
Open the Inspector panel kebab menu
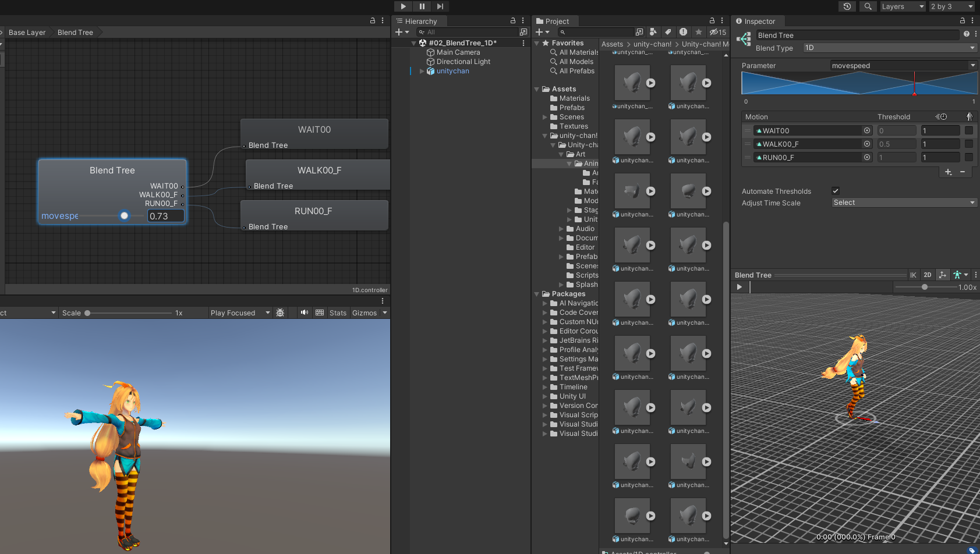[972, 20]
